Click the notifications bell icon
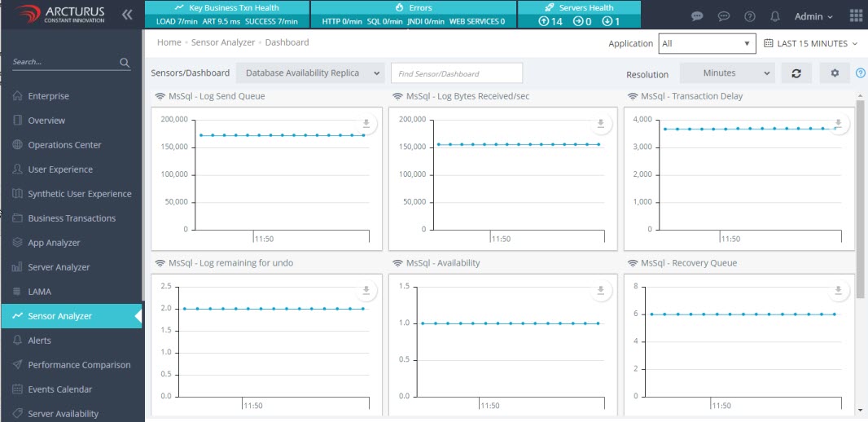The width and height of the screenshot is (868, 422). (x=775, y=16)
